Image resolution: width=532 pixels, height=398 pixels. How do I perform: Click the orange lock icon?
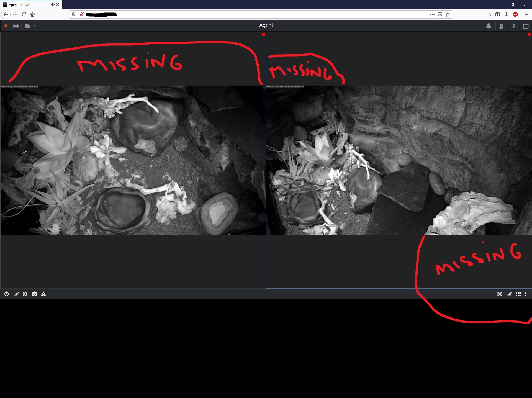click(x=6, y=26)
